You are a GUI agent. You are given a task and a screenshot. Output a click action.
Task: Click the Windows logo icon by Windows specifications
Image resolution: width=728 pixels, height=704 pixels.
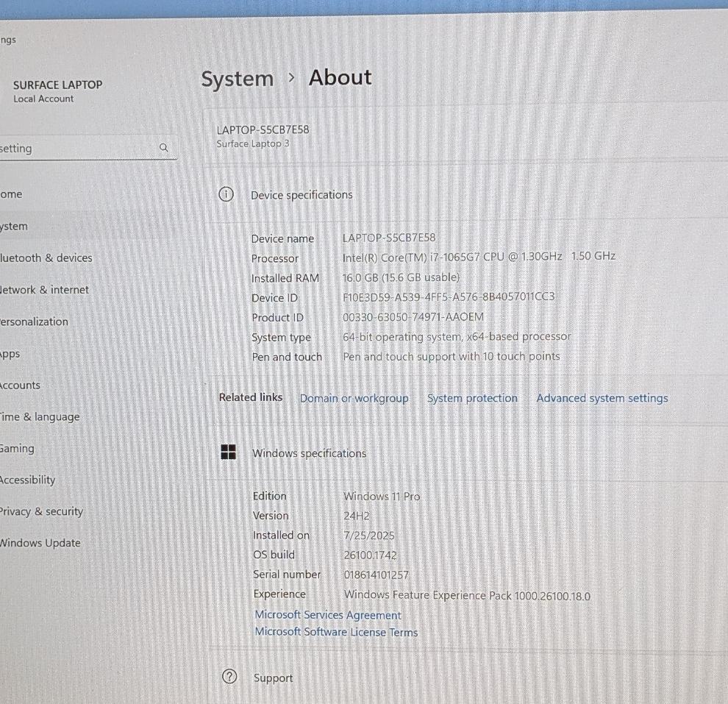(228, 452)
